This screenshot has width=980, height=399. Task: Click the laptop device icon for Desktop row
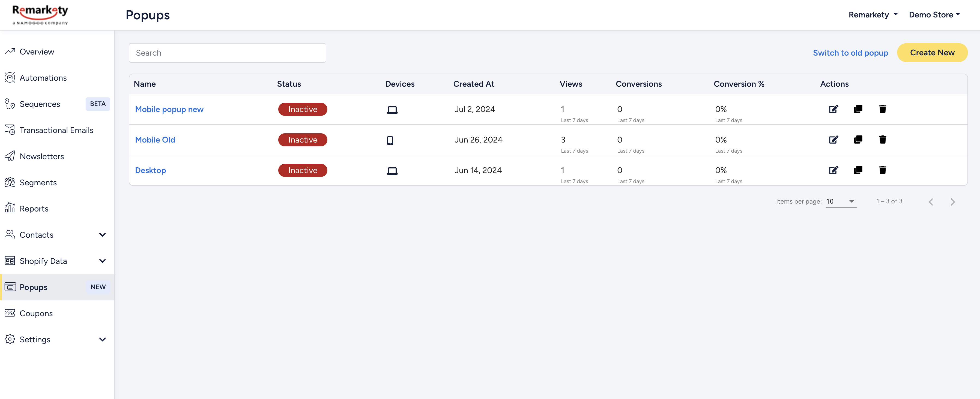click(392, 171)
